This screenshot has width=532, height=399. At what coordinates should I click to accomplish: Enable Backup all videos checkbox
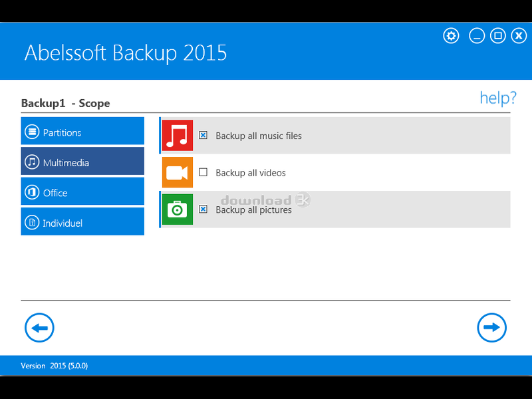pos(203,172)
